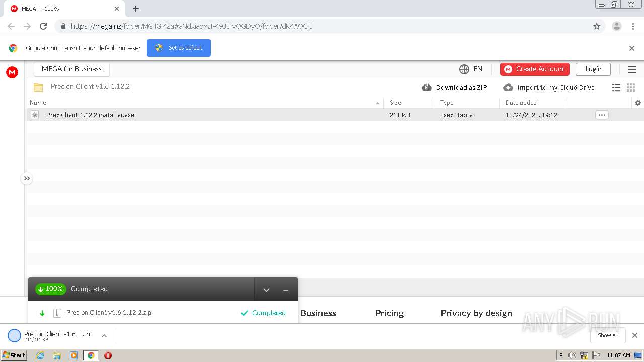Image resolution: width=644 pixels, height=362 pixels.
Task: Expand download item options arrow
Action: 104,336
